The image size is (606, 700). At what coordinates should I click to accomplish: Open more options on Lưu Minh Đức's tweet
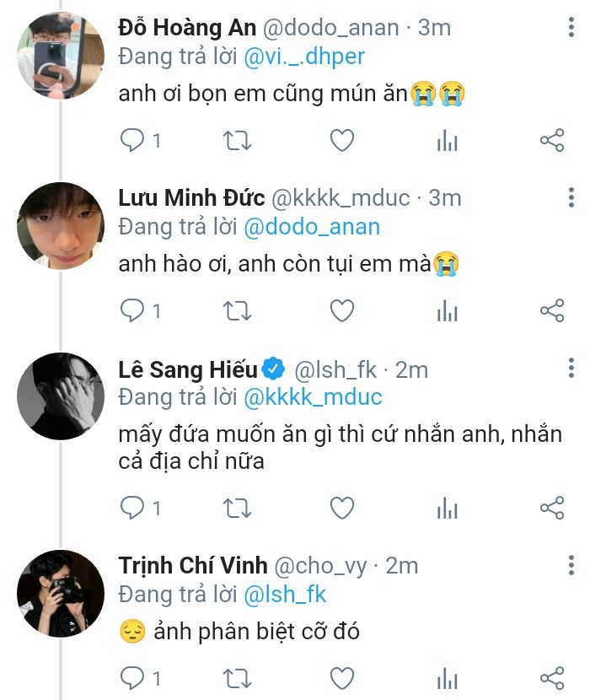[x=571, y=199]
